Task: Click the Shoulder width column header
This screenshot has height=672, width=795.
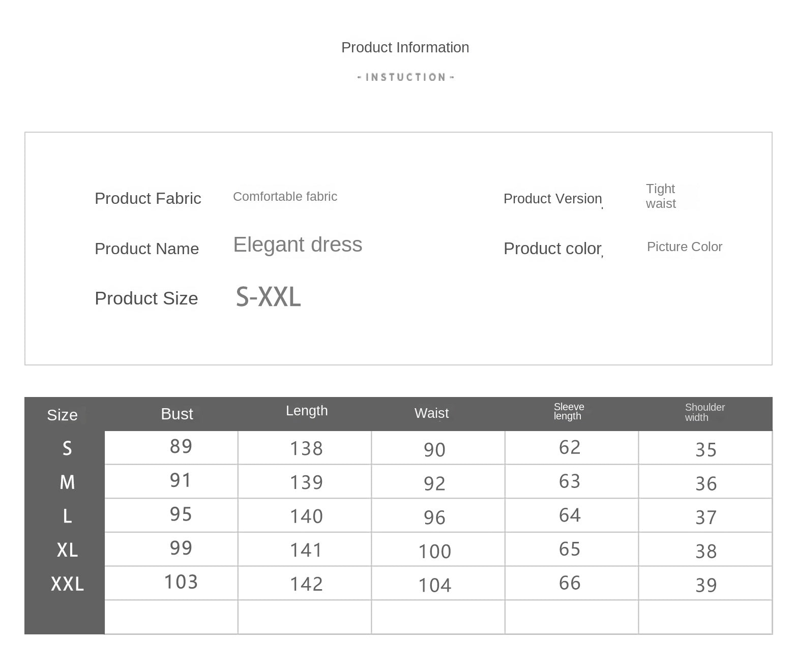Action: tap(704, 412)
